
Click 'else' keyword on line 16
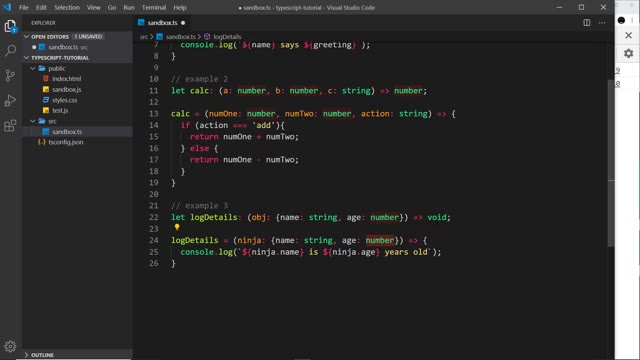[199, 149]
